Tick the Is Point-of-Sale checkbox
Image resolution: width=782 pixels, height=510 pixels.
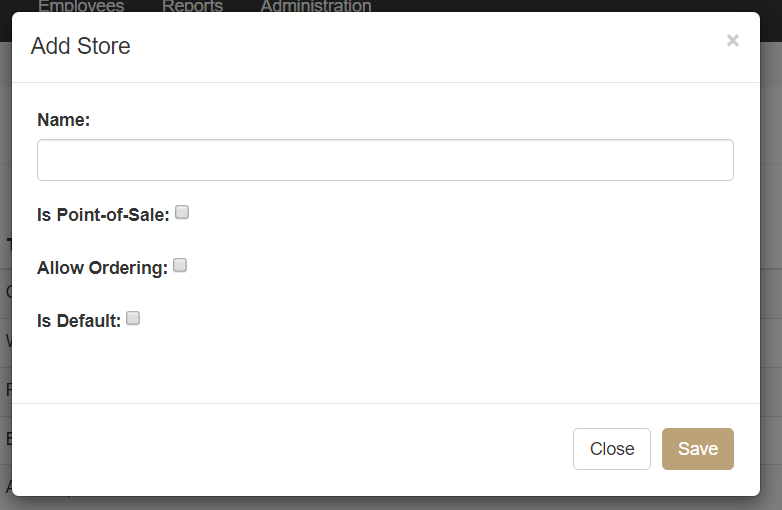pyautogui.click(x=182, y=212)
